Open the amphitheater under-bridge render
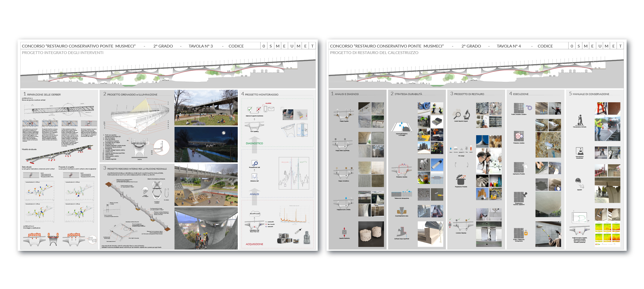 [206, 185]
